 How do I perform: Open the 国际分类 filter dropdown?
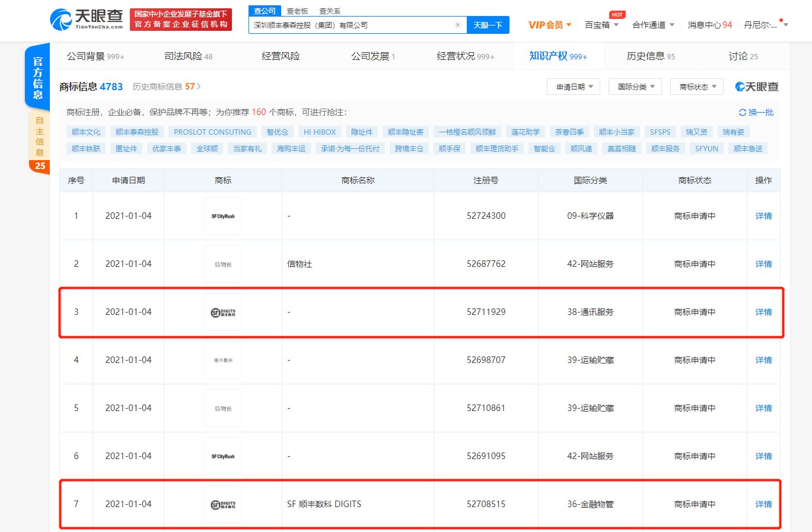[x=635, y=87]
